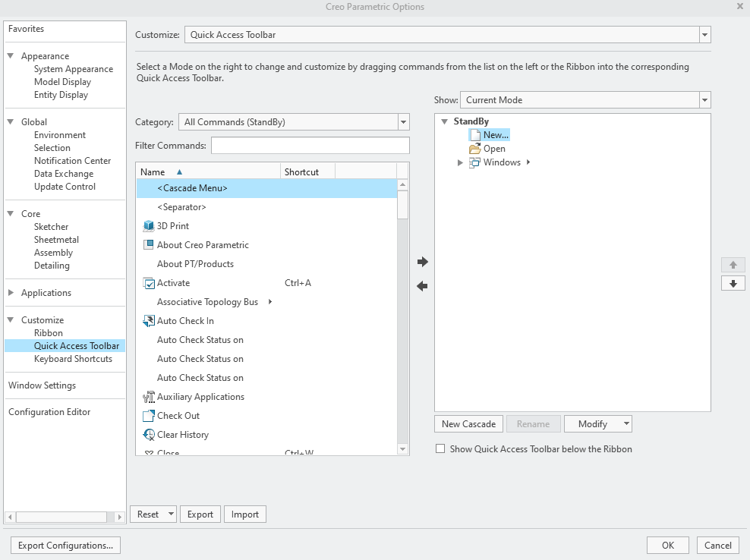
Task: Click the right arrow to add command
Action: (x=421, y=262)
